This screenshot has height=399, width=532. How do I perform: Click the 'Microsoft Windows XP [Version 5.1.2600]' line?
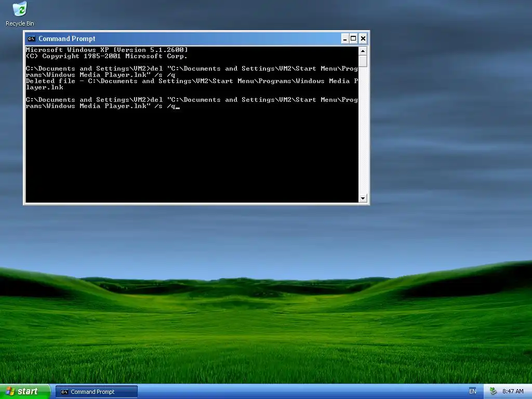(x=107, y=50)
